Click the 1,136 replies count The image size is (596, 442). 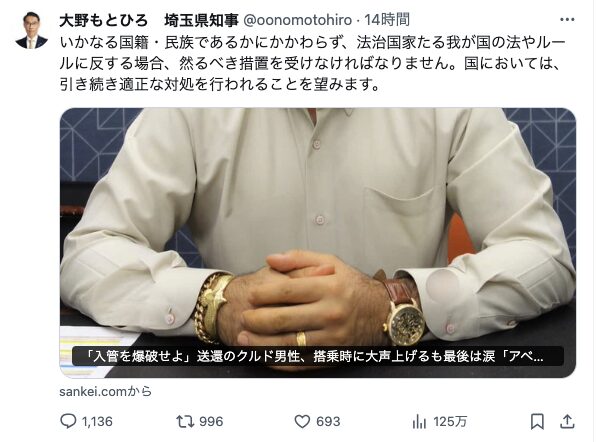click(97, 421)
